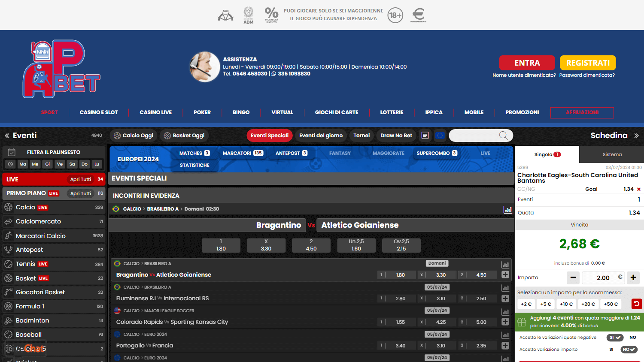644x362 pixels.
Task: Open stats icon for Fluminense RJ vs Internacional RS
Action: point(505,288)
